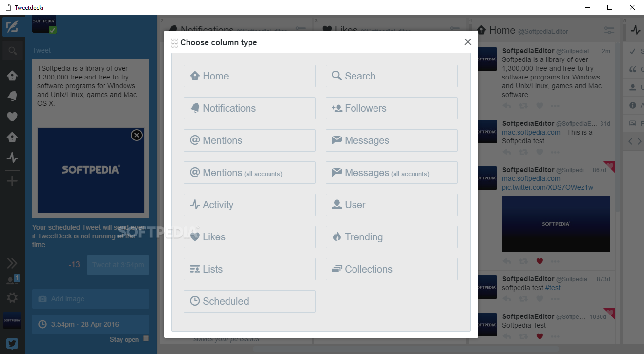This screenshot has width=644, height=354.
Task: Open SoftpediaEditor name on 873d tweet
Action: (528, 279)
